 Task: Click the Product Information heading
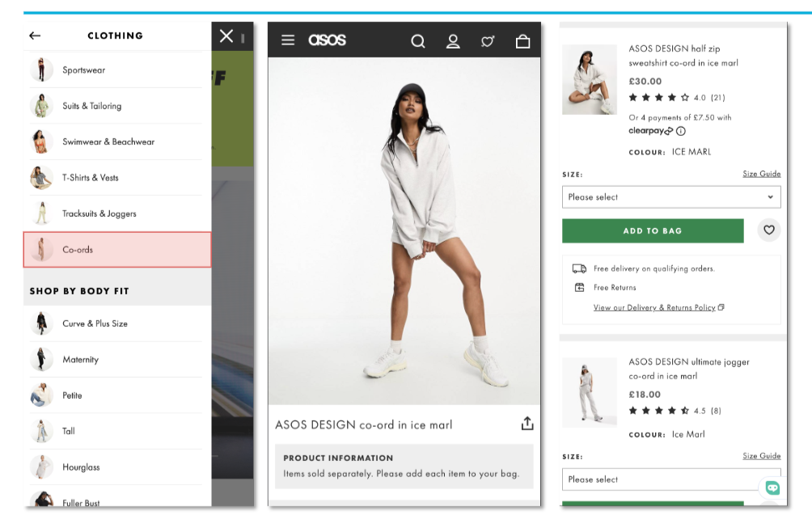(x=338, y=458)
